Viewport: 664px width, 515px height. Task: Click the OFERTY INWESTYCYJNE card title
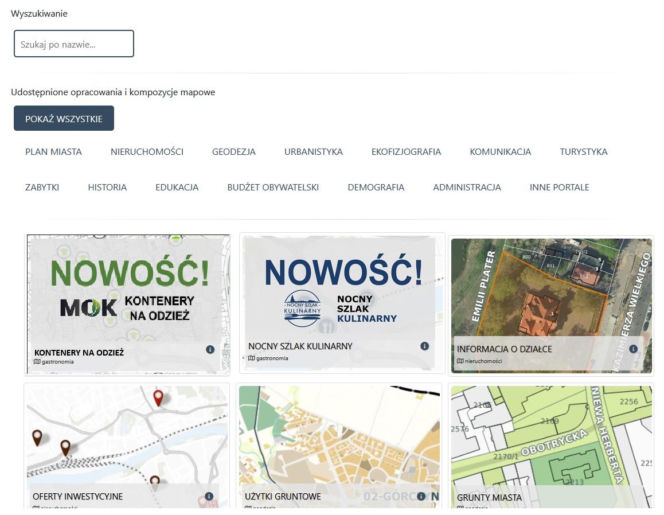point(77,496)
